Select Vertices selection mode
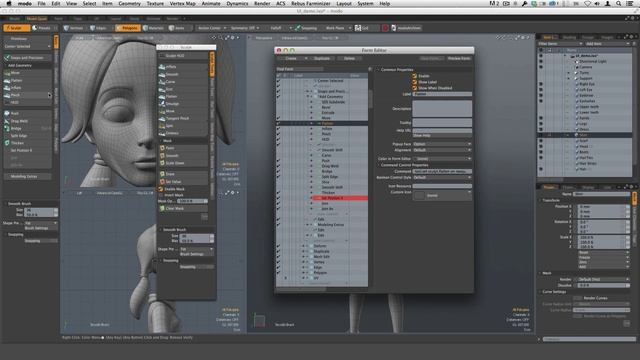 74,28
